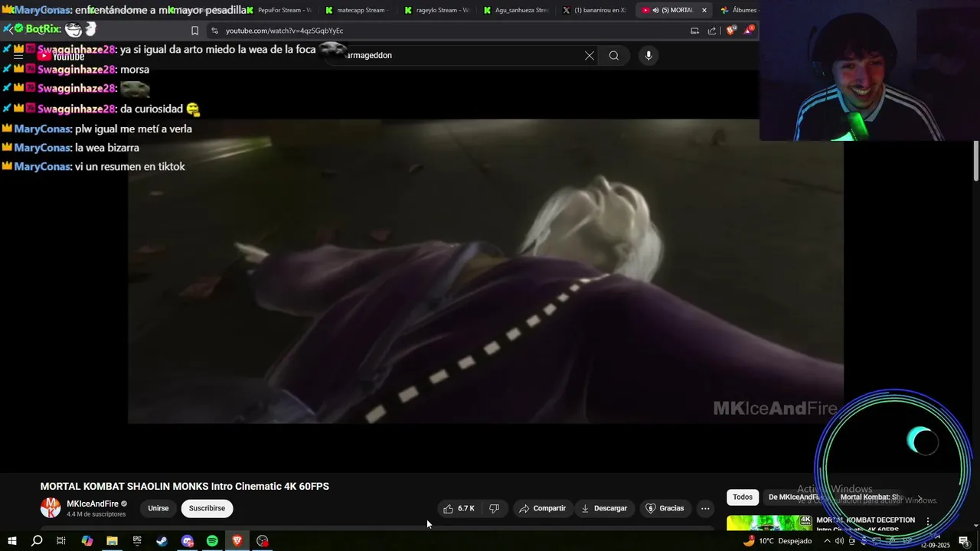Screen dimensions: 980x551
Task: Switch to the bananirou en X tab
Action: point(595,10)
